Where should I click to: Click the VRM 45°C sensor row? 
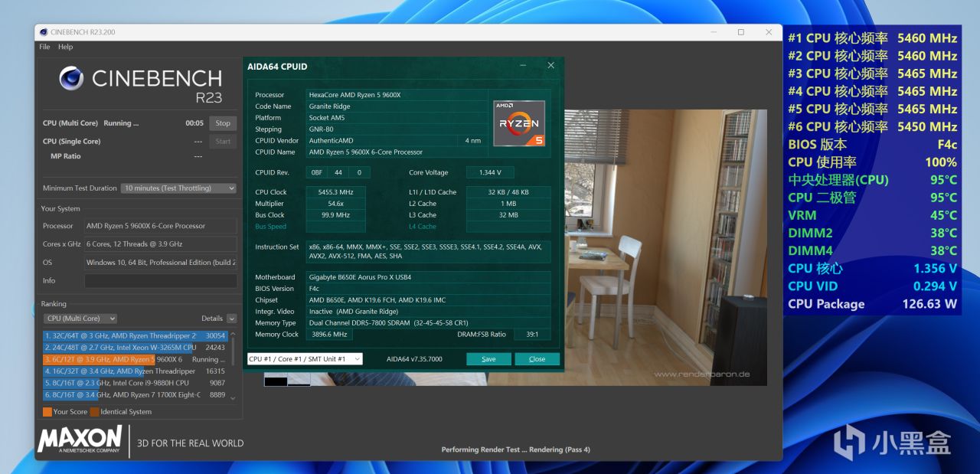click(x=873, y=215)
